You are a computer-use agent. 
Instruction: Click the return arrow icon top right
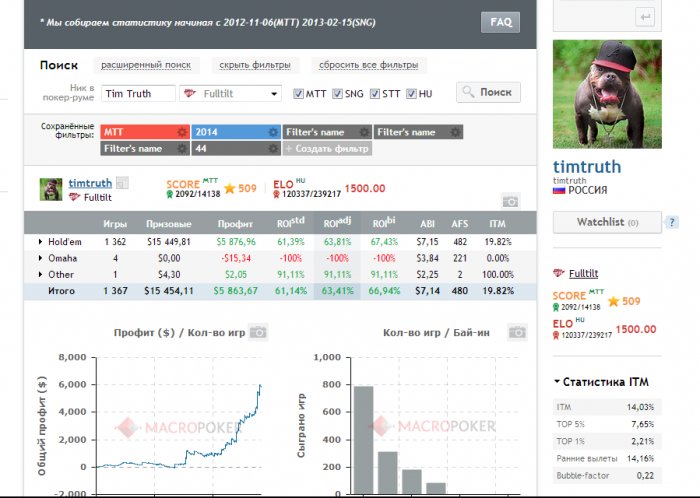click(645, 17)
